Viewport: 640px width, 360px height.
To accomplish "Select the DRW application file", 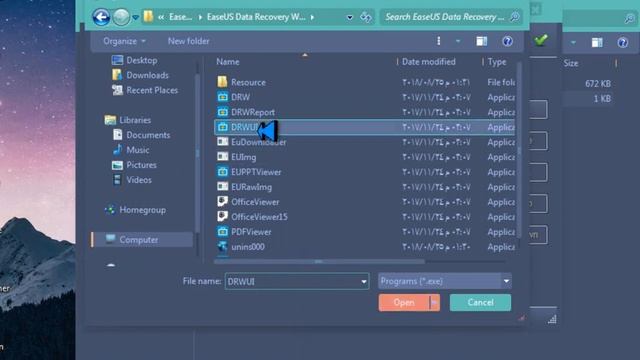I will click(x=240, y=97).
